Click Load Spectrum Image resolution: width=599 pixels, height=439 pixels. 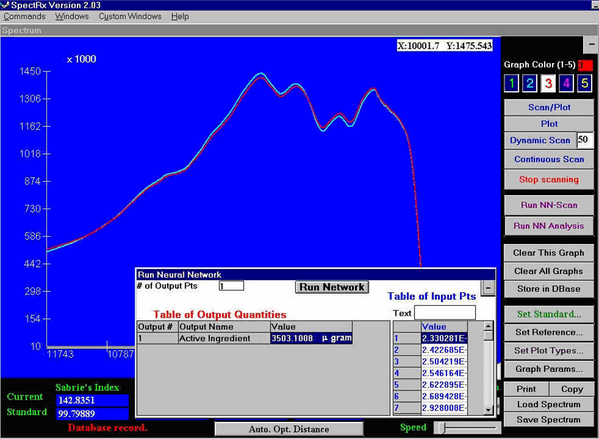click(549, 404)
